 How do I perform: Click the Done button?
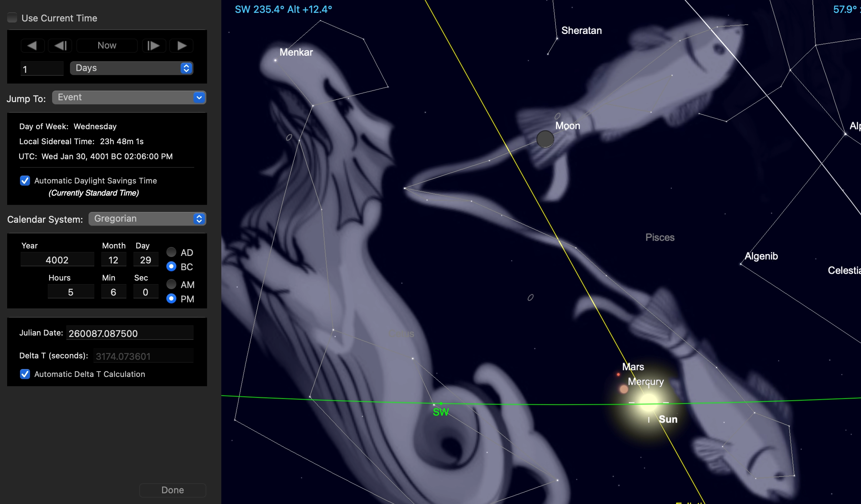coord(172,490)
